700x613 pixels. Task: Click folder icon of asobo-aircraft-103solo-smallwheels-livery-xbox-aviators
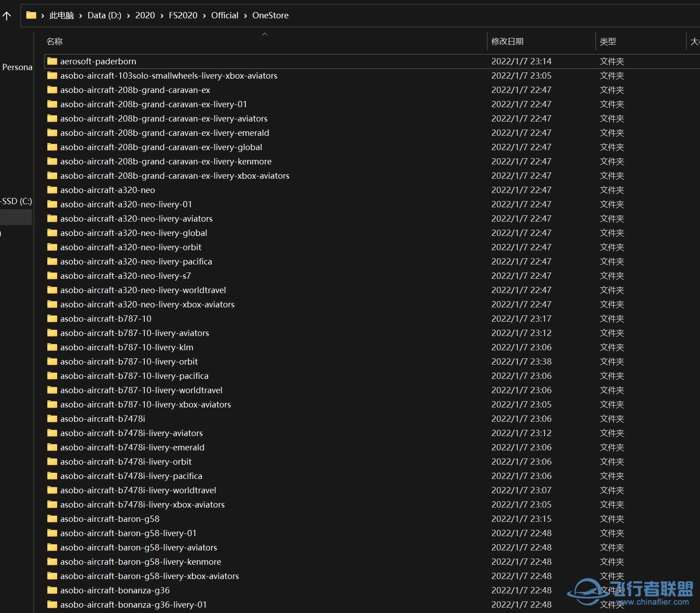tap(52, 76)
